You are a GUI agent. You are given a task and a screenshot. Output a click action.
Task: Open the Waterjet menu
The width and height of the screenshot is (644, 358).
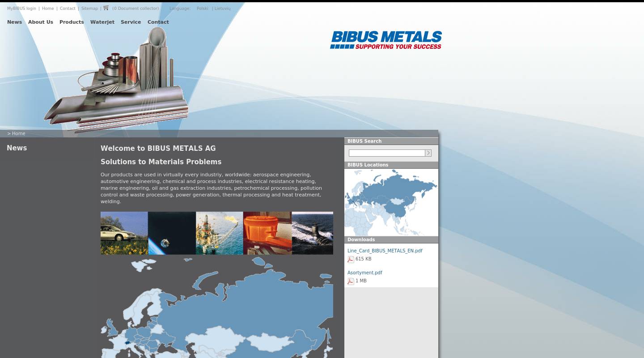[102, 22]
